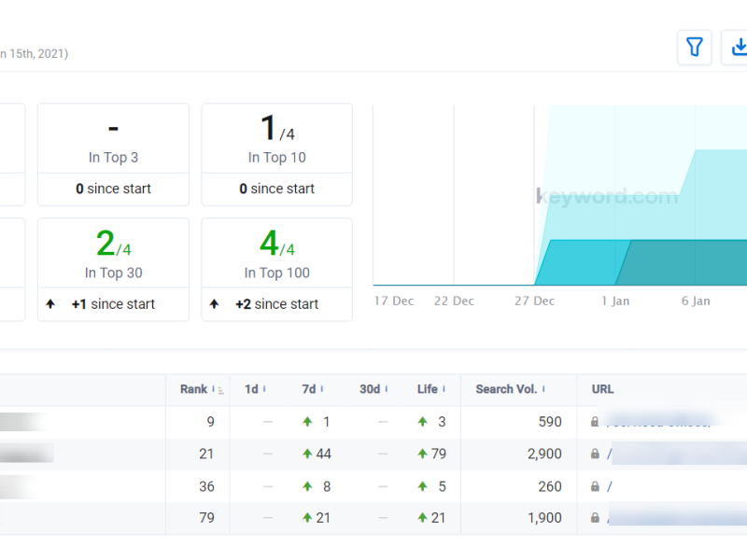Sort table by 1d column header
747x560 pixels.
click(x=251, y=389)
